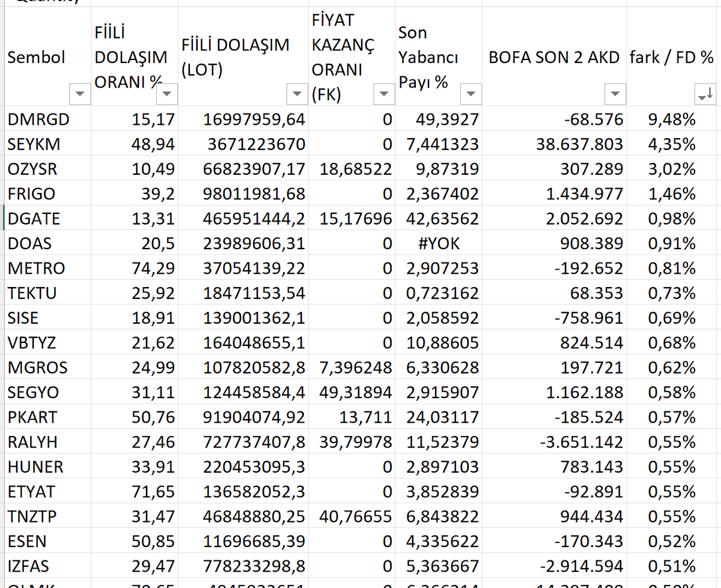Click the 18,68522 FK value for OZYSR
The width and height of the screenshot is (721, 588).
point(351,169)
